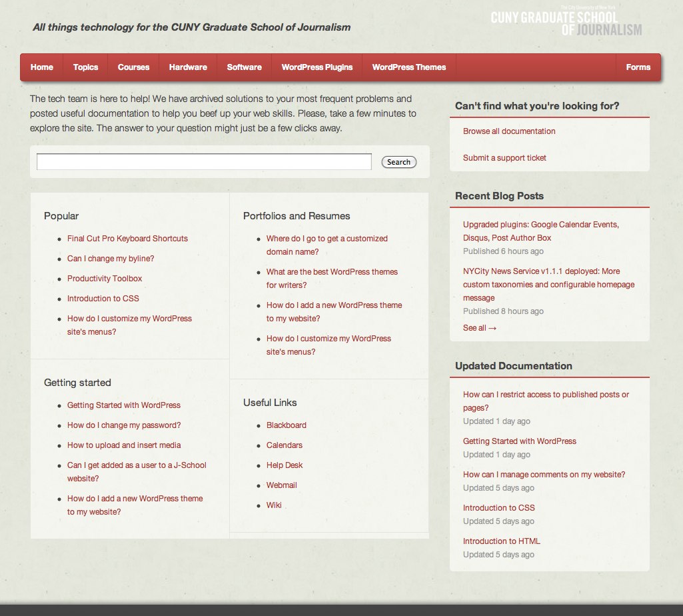Image resolution: width=683 pixels, height=616 pixels.
Task: Open the Introduction to HTML article
Action: click(501, 541)
